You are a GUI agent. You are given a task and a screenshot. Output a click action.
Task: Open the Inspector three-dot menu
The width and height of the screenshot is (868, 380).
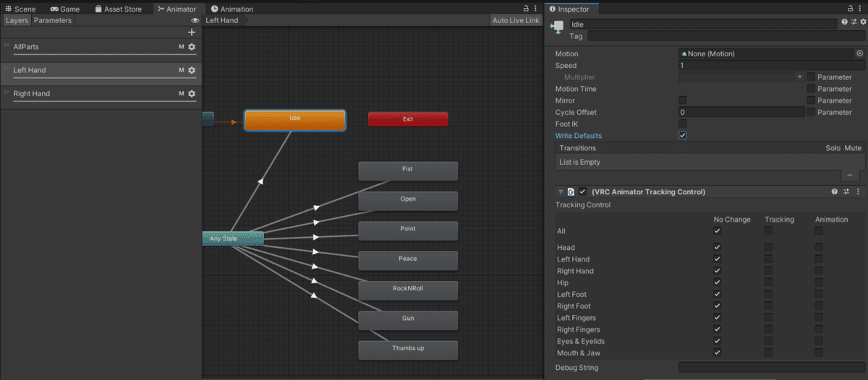click(x=861, y=9)
